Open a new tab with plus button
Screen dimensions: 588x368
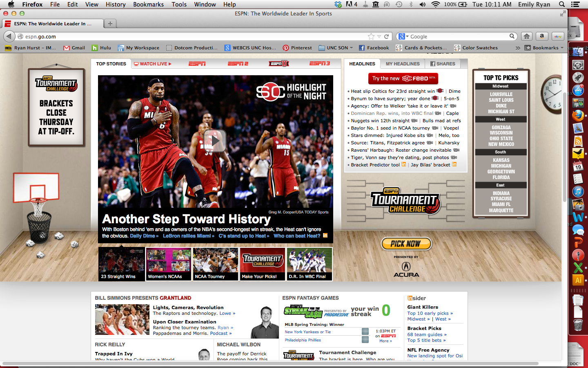(x=110, y=23)
